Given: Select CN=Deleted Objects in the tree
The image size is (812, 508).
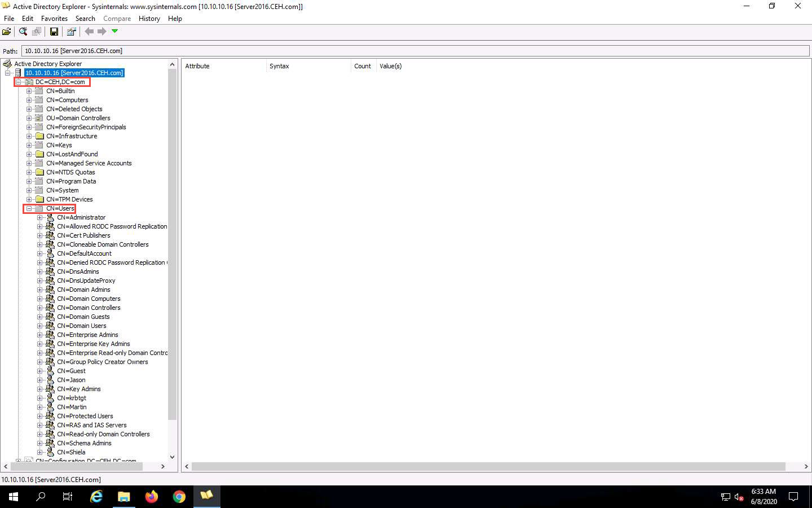Looking at the screenshot, I should [x=74, y=109].
